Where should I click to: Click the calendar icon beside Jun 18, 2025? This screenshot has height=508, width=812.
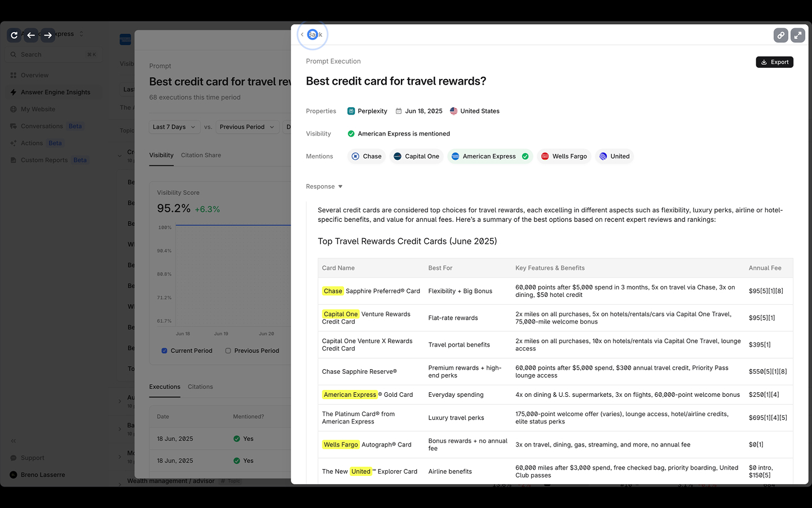tap(399, 111)
